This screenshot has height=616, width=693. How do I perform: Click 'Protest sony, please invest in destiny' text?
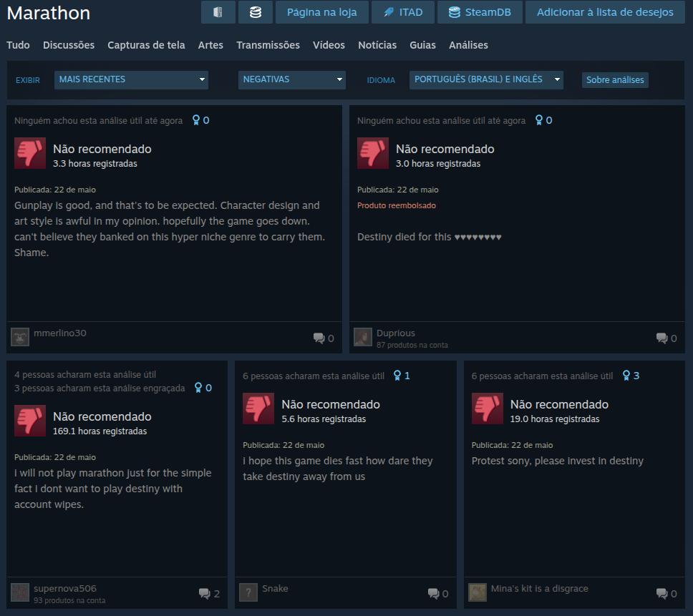pos(557,461)
